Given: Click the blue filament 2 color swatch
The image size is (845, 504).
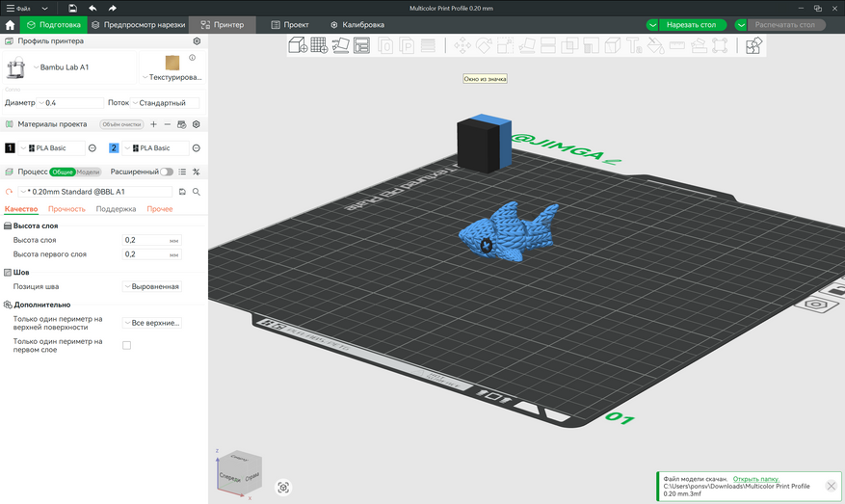Looking at the screenshot, I should [x=114, y=148].
